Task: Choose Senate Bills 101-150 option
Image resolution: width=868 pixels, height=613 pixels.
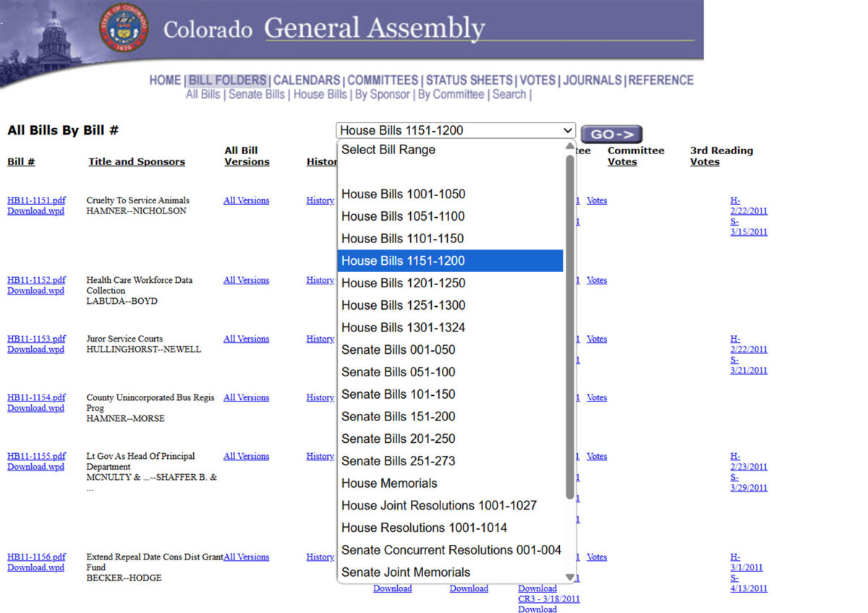Action: 450,394
